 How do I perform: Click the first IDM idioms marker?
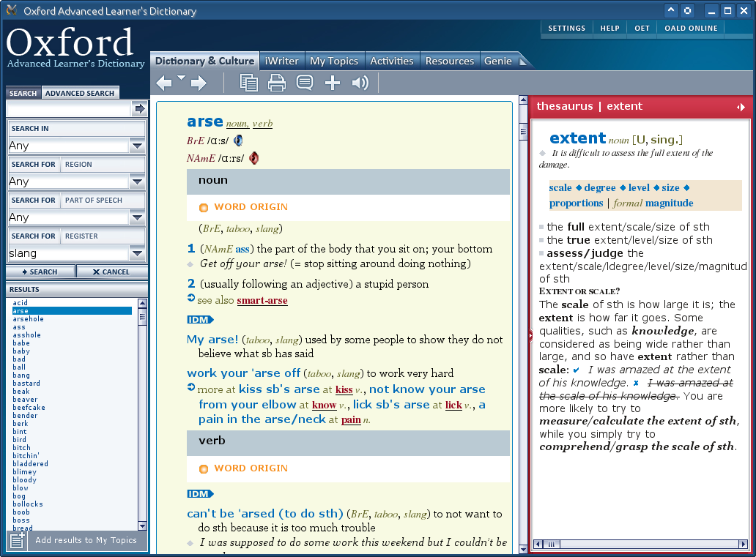[x=200, y=319]
